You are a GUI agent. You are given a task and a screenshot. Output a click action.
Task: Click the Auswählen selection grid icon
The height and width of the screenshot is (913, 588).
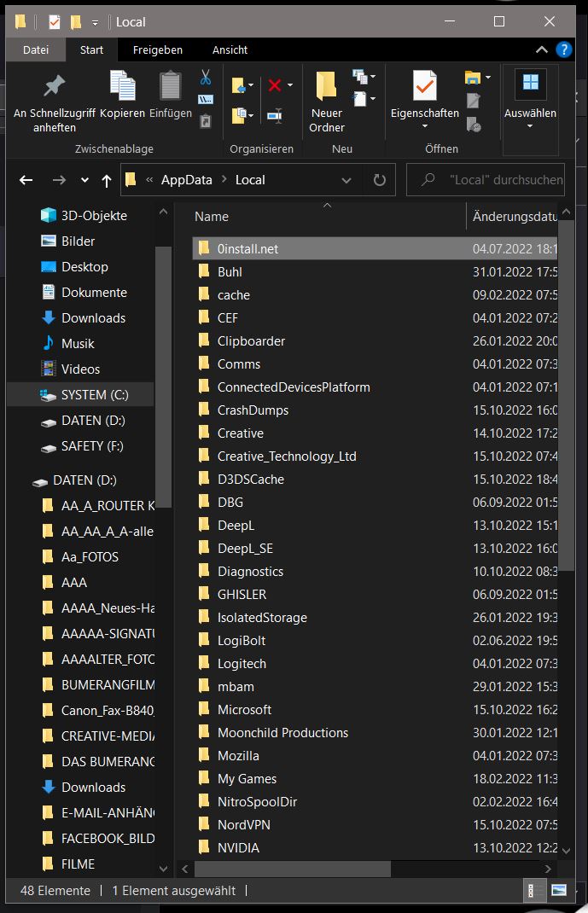click(530, 84)
